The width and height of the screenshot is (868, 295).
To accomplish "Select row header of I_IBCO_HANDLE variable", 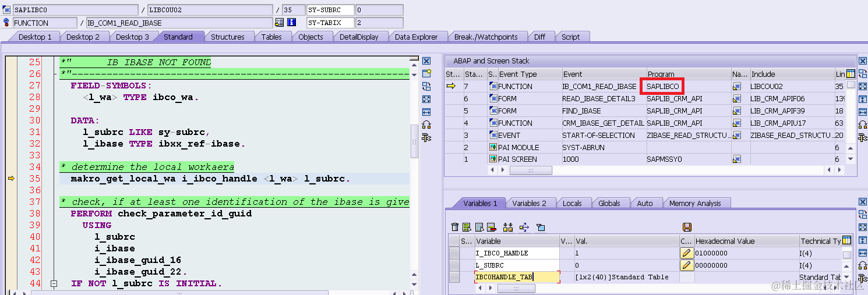I will [x=454, y=253].
